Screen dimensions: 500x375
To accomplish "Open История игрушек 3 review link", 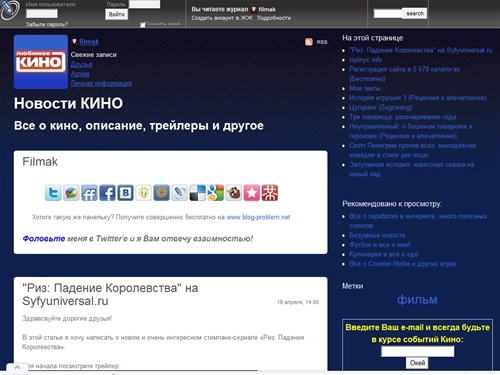I will 418,98.
